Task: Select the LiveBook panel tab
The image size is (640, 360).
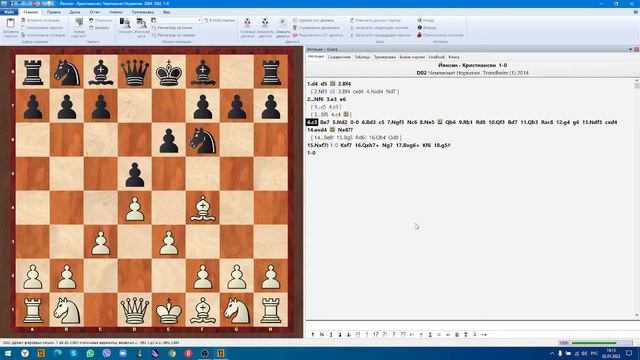Action: pyautogui.click(x=436, y=57)
